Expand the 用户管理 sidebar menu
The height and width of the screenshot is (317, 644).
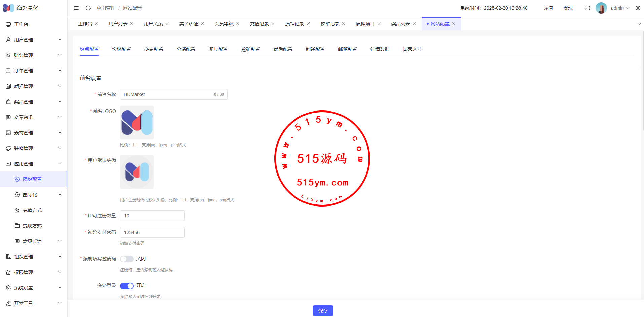34,40
